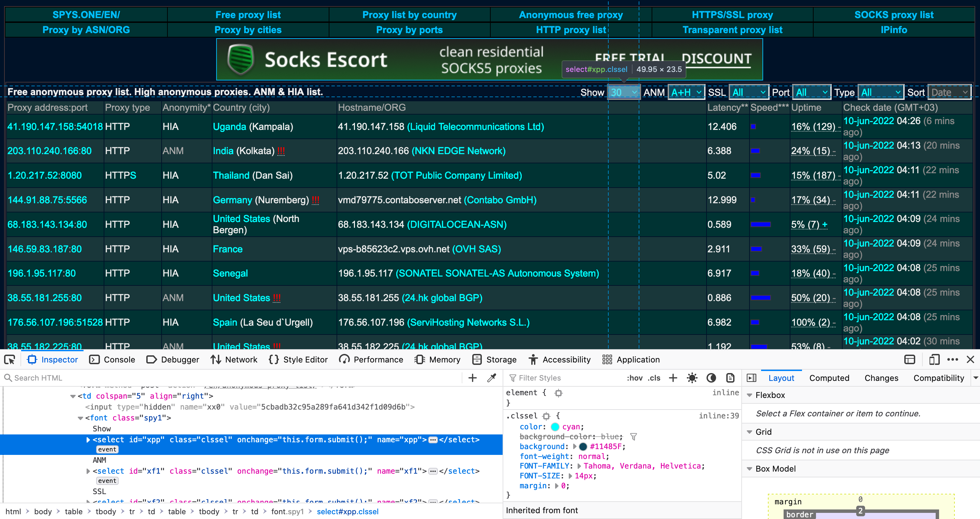Viewport: 980px width, 519px height.
Task: Toggle the split rules sidebar pane
Action: [751, 378]
